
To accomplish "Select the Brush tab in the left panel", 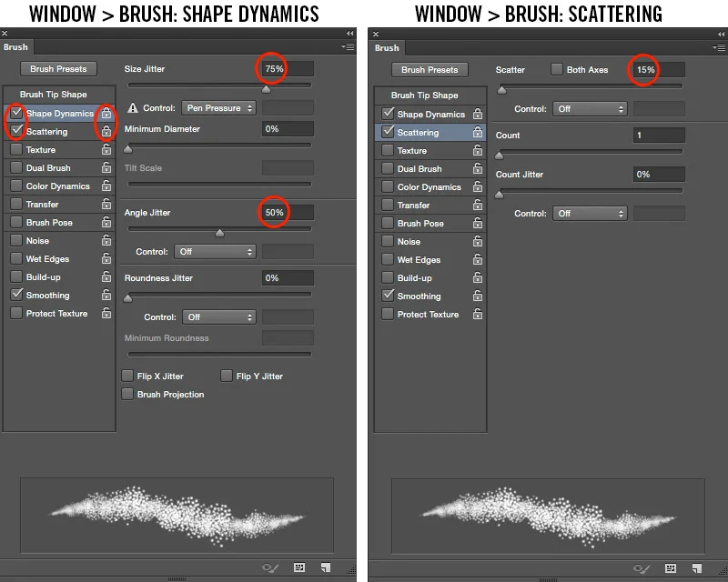I will 15,46.
